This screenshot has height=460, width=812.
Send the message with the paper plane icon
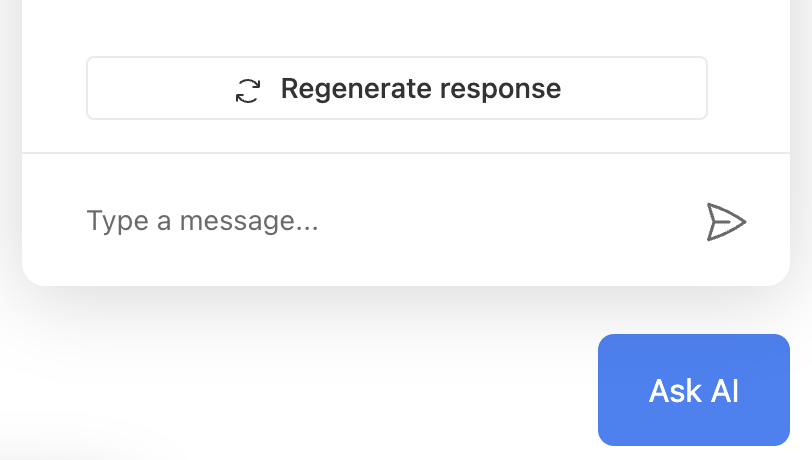click(726, 221)
